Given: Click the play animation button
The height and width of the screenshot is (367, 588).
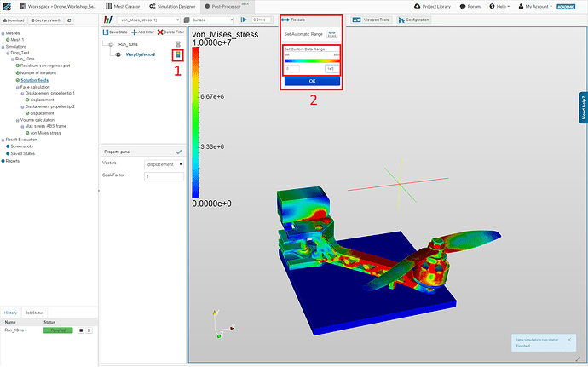Looking at the screenshot, I should [244, 19].
